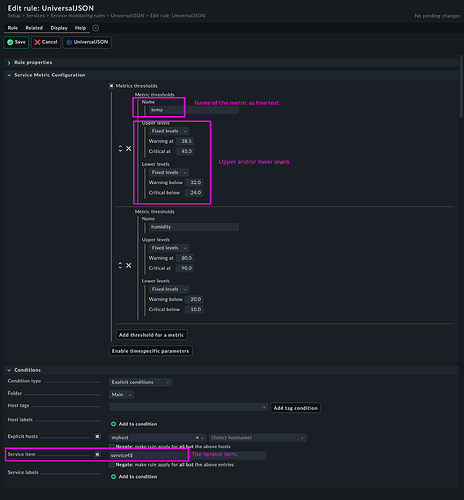Click the service4$ Service item field

coord(188,455)
